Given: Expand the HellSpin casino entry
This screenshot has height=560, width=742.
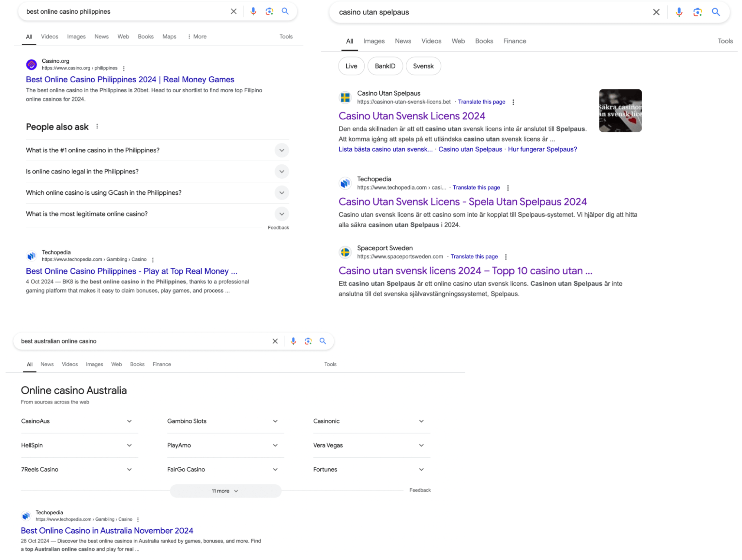Looking at the screenshot, I should pos(129,445).
